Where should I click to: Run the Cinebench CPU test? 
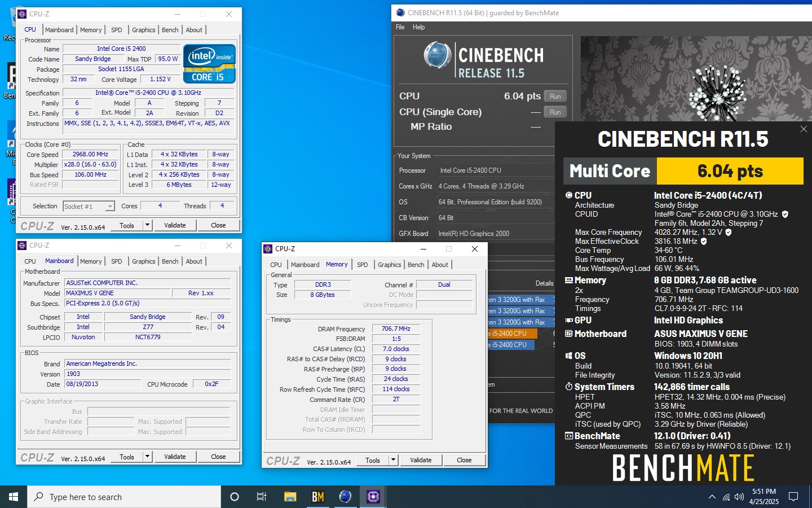pyautogui.click(x=555, y=97)
